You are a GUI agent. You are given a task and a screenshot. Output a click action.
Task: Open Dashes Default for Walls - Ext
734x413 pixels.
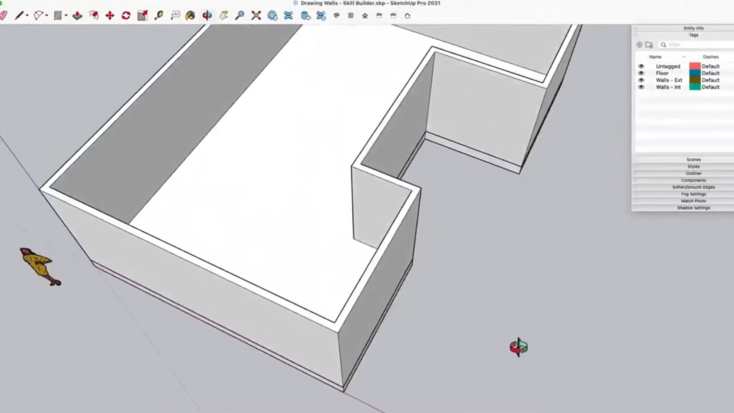click(711, 80)
